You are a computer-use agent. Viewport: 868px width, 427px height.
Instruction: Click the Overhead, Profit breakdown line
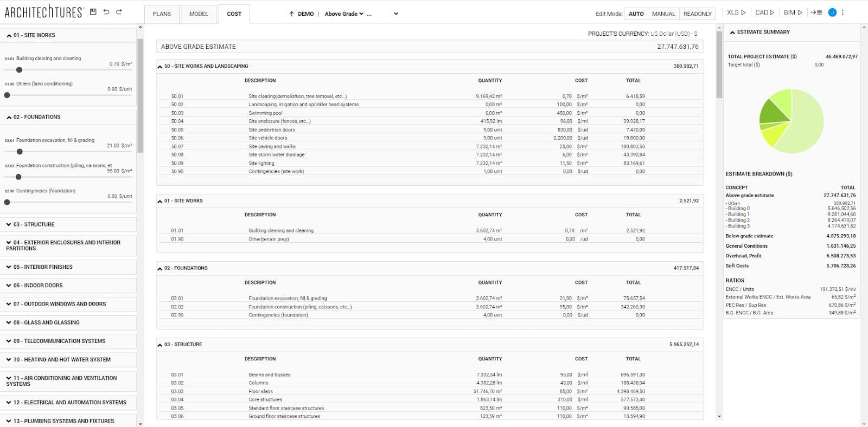point(790,256)
